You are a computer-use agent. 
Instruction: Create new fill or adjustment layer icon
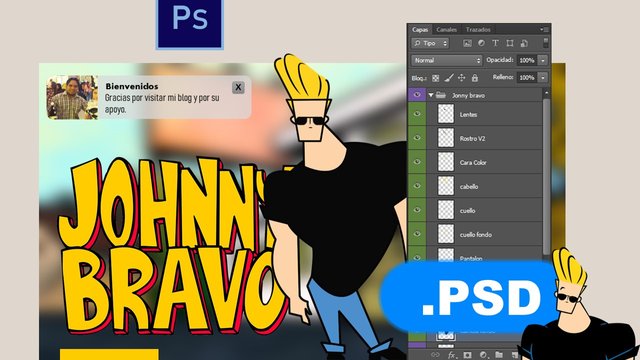tap(483, 355)
